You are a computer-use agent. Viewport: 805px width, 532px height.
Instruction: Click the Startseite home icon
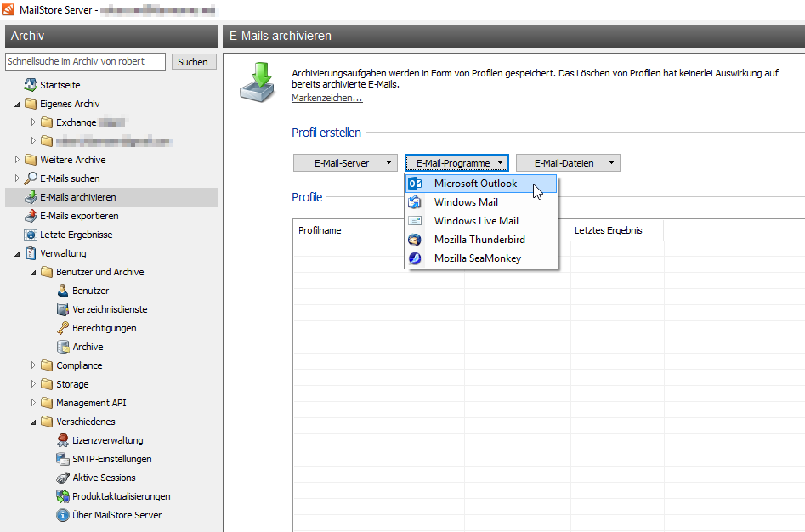point(31,85)
